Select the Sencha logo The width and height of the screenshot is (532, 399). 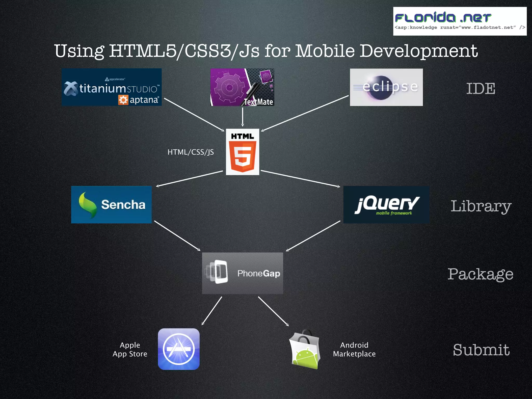(111, 205)
